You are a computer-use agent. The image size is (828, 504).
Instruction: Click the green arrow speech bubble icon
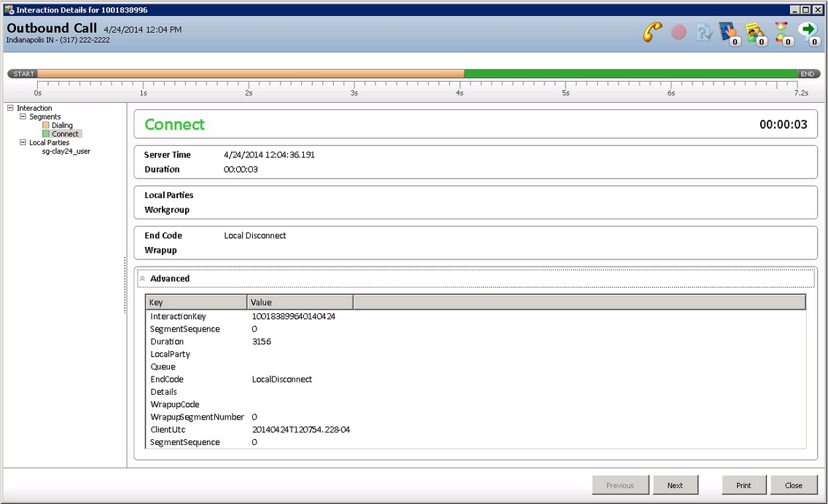tap(808, 33)
